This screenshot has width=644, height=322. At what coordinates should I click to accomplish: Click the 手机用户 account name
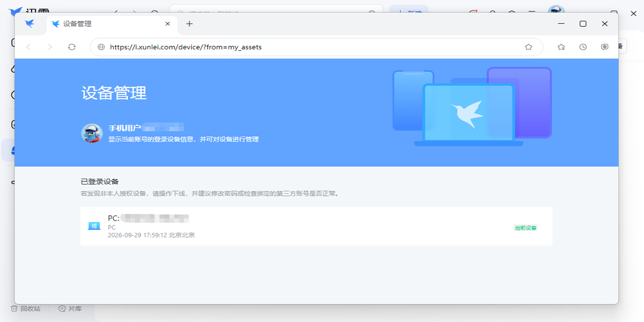click(x=146, y=128)
